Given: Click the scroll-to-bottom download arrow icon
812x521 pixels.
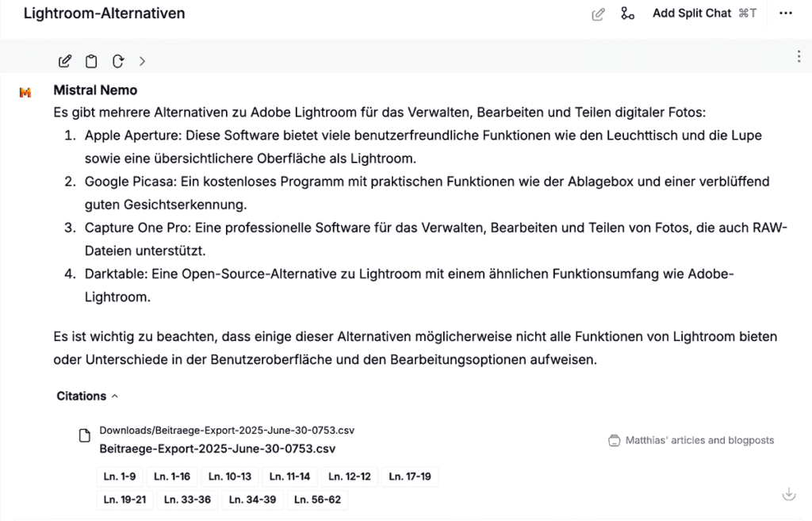Looking at the screenshot, I should (789, 494).
